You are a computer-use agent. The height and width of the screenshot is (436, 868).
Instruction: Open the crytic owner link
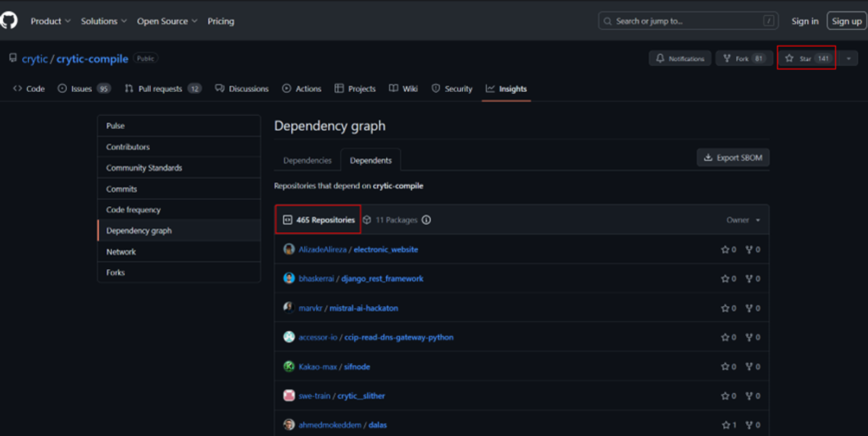35,59
